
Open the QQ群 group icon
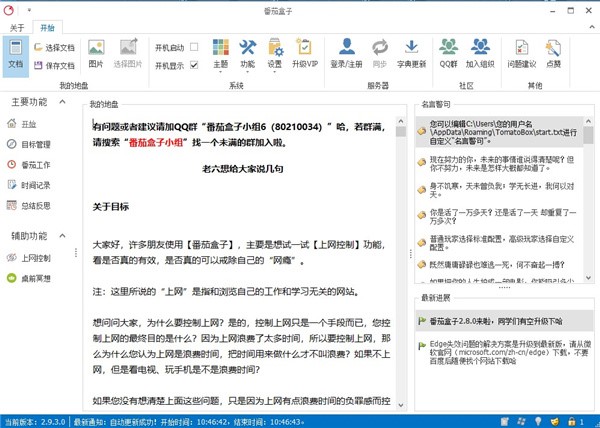pyautogui.click(x=449, y=54)
